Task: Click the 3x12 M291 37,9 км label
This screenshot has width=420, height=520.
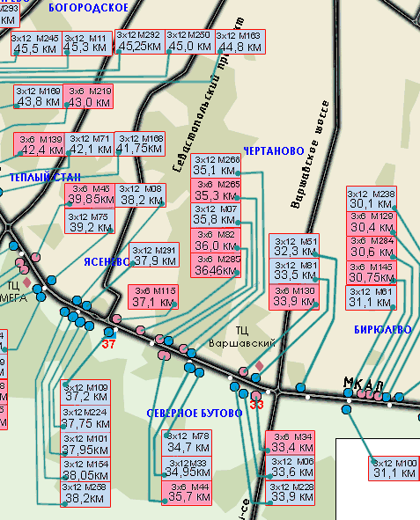Action: click(x=154, y=254)
